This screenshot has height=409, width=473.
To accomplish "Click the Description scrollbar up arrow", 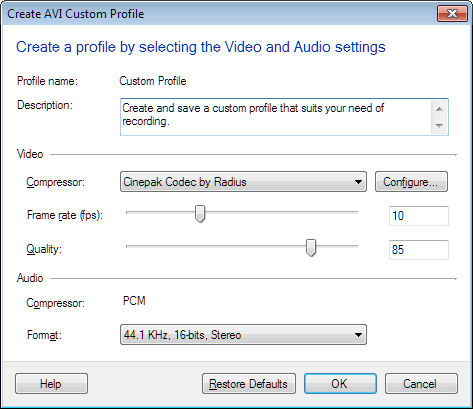I will 439,109.
